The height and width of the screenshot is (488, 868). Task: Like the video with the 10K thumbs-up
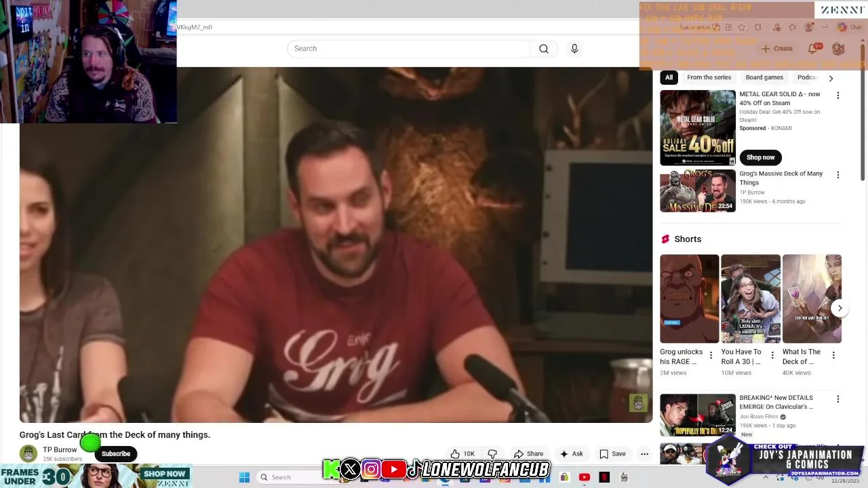tap(462, 454)
